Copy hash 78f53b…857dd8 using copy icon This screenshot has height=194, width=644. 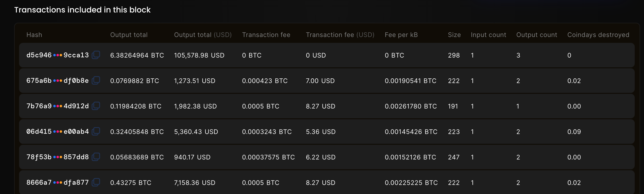tap(96, 157)
